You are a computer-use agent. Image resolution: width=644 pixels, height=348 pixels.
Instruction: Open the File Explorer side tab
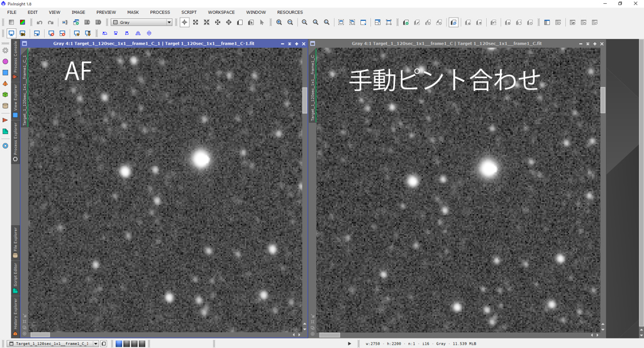coord(15,242)
